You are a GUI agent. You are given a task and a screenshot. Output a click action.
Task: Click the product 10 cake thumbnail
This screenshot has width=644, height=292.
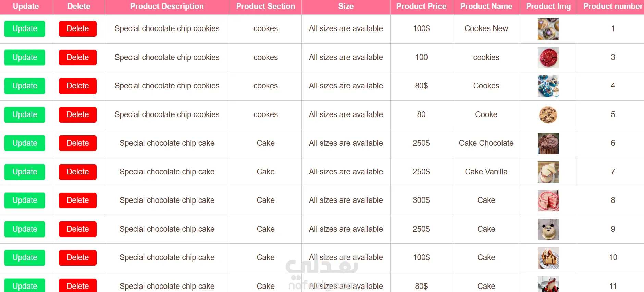pos(548,258)
